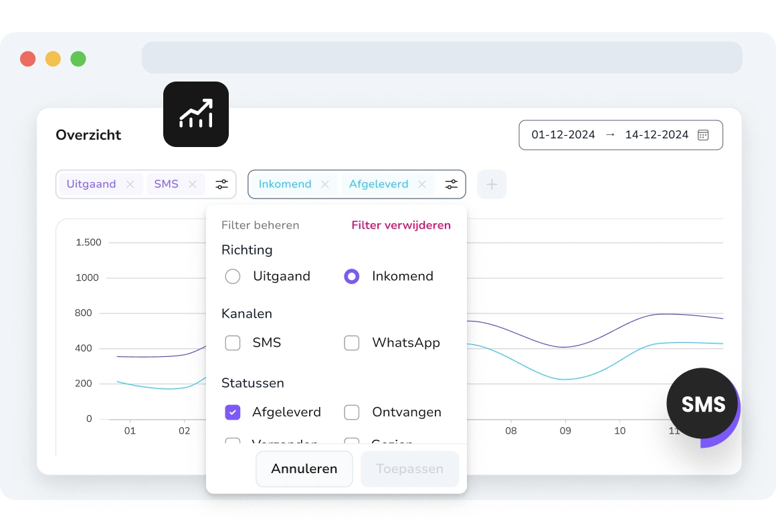Click the round black SMS badge
This screenshot has width=776, height=532.
coord(702,404)
